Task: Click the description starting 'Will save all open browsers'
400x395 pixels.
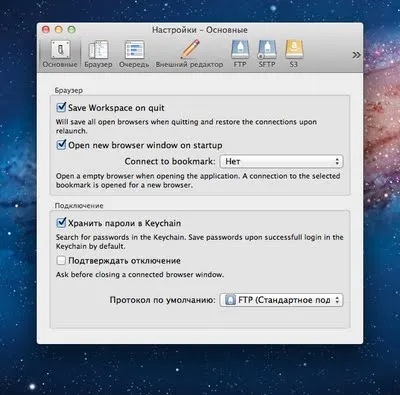Action: pos(186,126)
